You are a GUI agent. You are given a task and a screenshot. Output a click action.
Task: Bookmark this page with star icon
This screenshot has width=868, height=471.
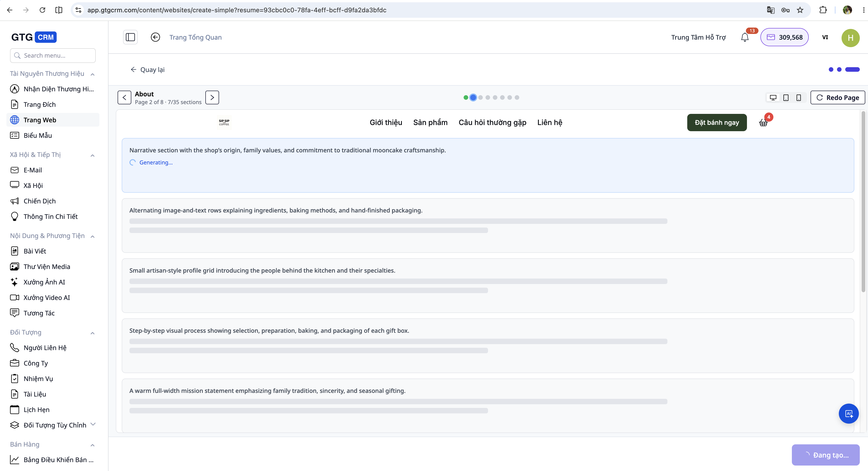800,10
